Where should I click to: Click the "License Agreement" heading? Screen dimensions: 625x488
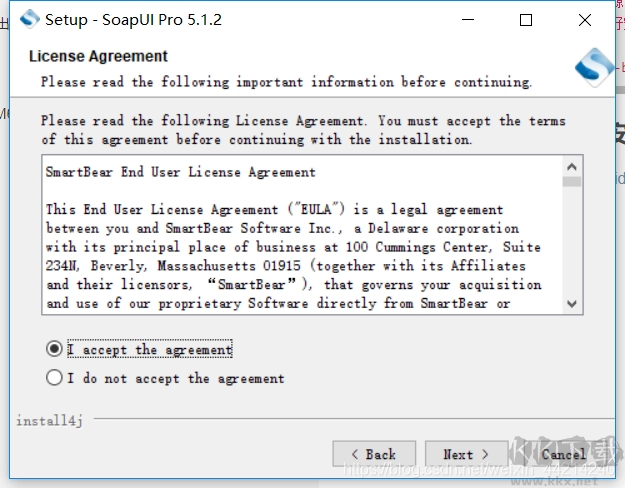(x=98, y=56)
